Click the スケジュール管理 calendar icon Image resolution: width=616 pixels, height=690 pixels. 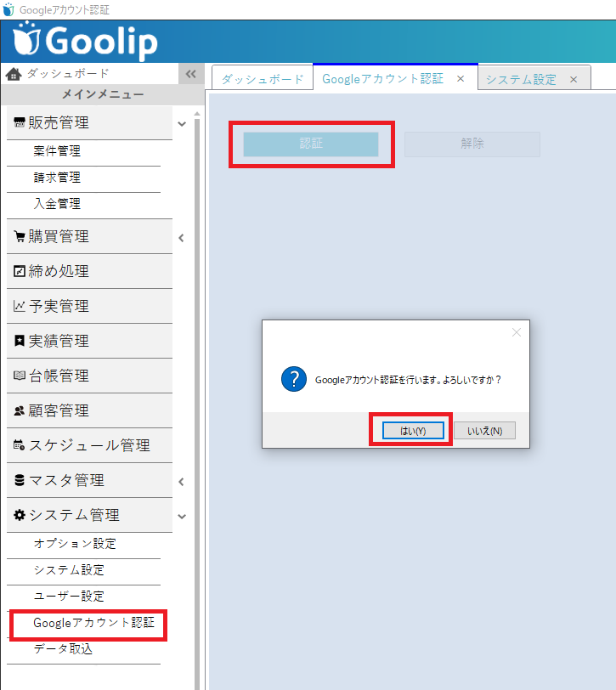pos(20,445)
